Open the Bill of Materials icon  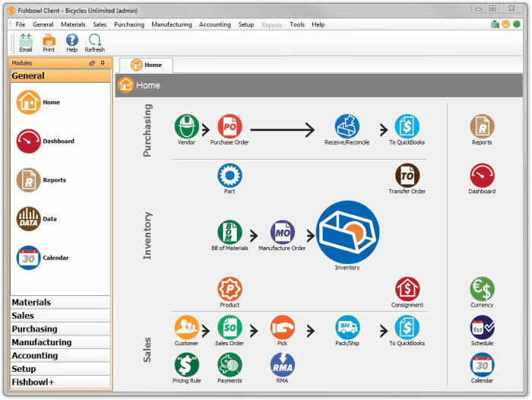pyautogui.click(x=230, y=233)
